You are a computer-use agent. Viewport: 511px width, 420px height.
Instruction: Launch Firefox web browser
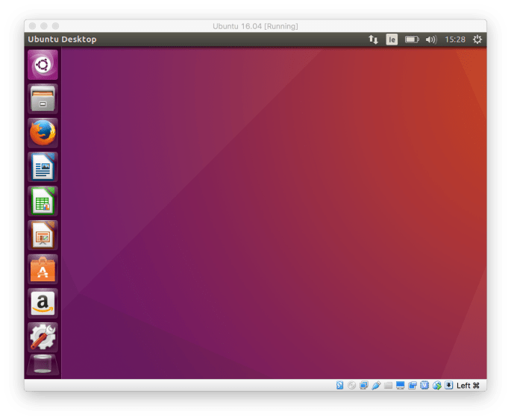click(43, 133)
